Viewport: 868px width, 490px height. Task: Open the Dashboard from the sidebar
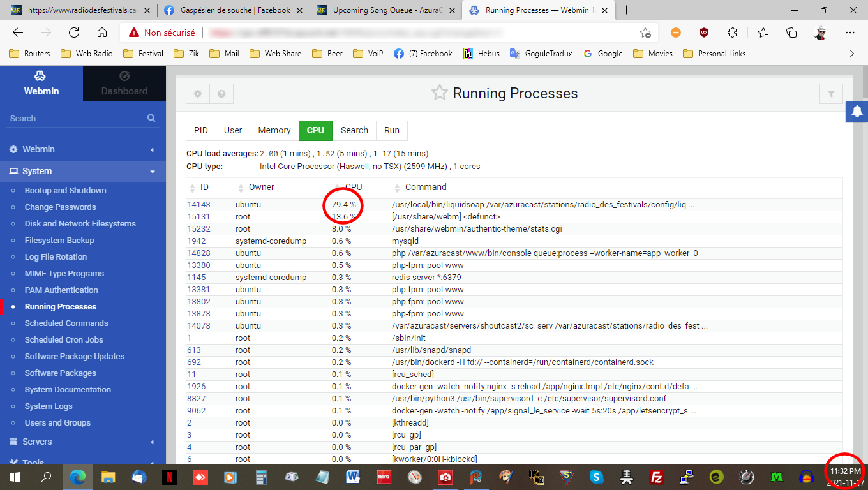click(124, 84)
